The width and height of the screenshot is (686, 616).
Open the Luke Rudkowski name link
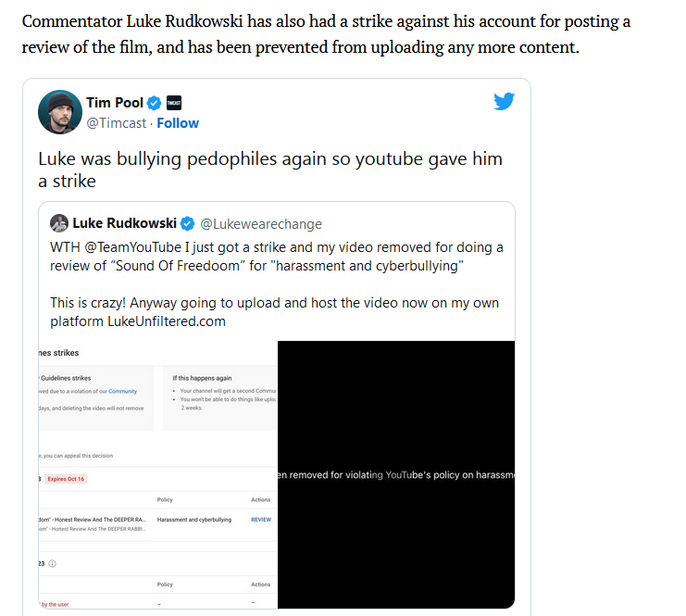coord(125,223)
